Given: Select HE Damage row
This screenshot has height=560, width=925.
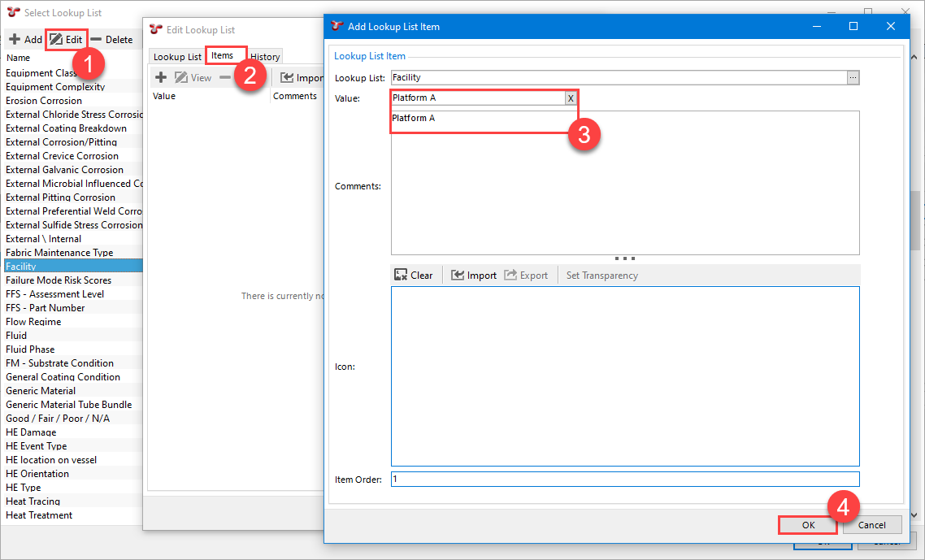Looking at the screenshot, I should pyautogui.click(x=73, y=432).
